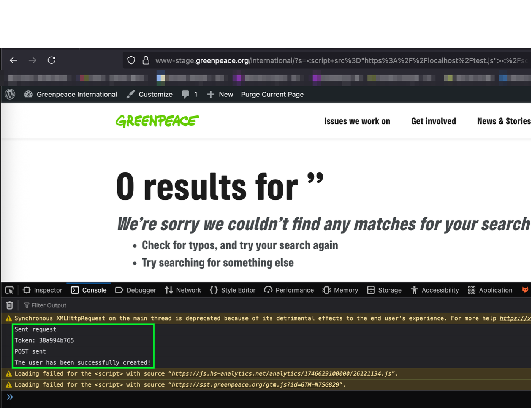Open the comments bubble icon
This screenshot has height=408, width=532.
[x=185, y=95]
